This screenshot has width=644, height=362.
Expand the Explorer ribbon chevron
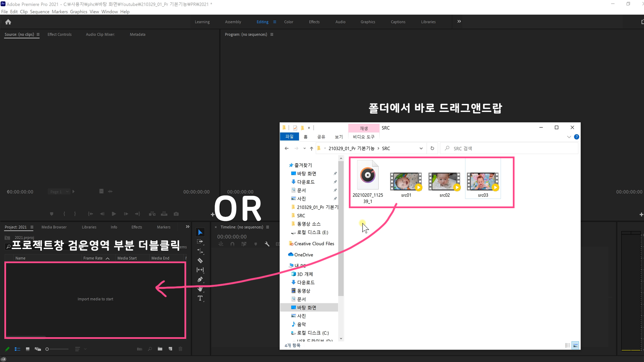[569, 137]
